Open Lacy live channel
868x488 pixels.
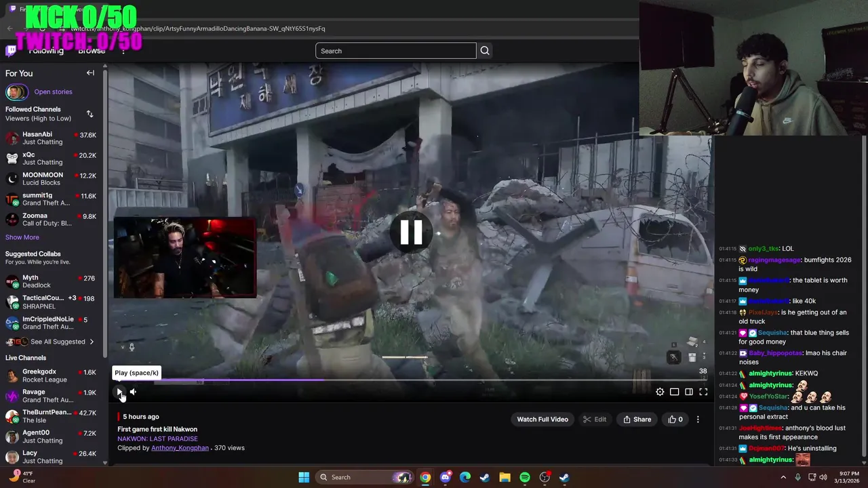coord(51,457)
